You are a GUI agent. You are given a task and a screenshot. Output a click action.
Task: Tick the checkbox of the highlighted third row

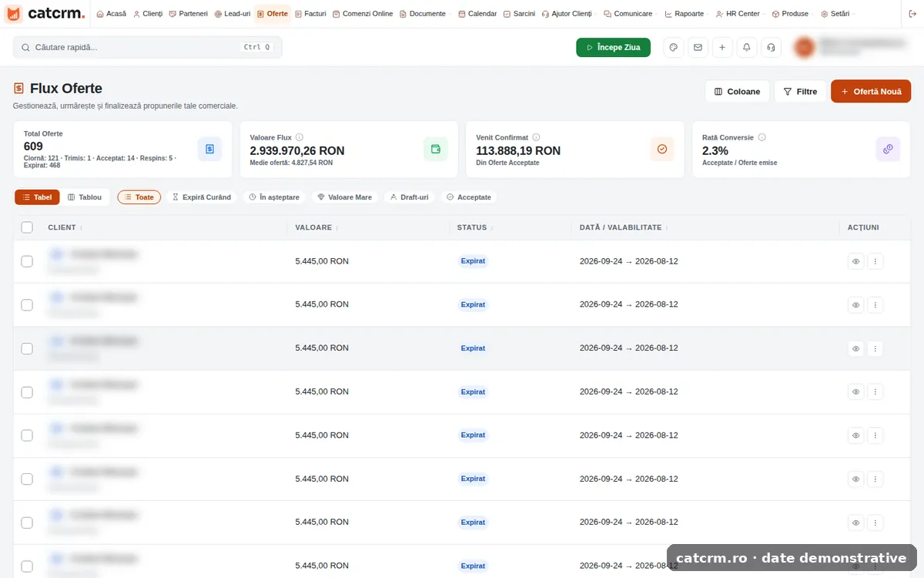tap(27, 348)
